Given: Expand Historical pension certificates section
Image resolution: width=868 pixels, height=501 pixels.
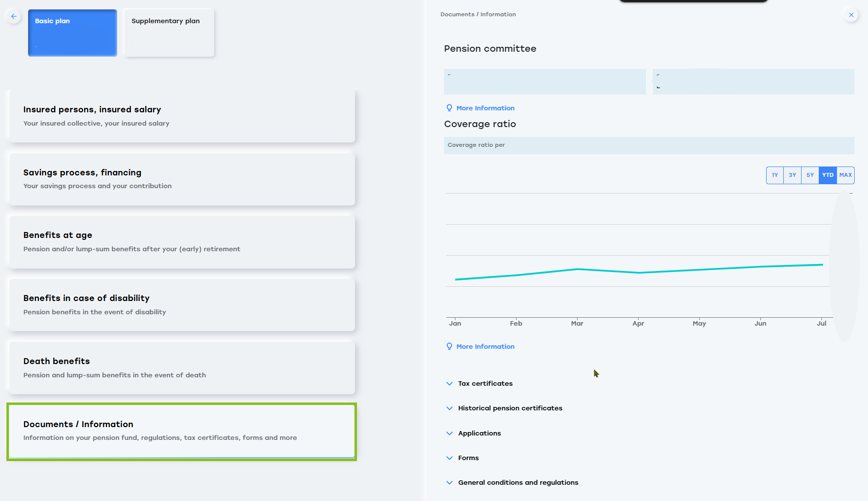Looking at the screenshot, I should click(x=510, y=408).
